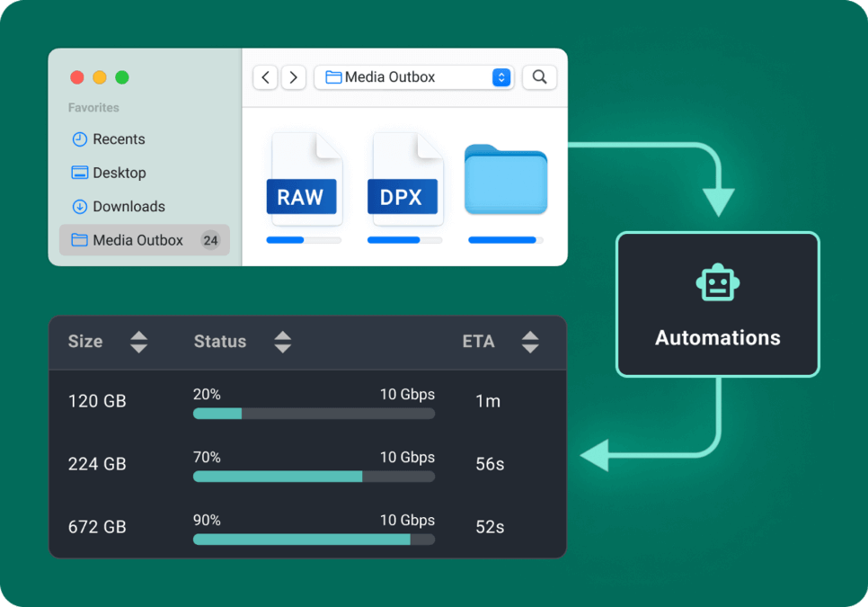
Task: Select the Recents sidebar icon
Action: (x=80, y=138)
